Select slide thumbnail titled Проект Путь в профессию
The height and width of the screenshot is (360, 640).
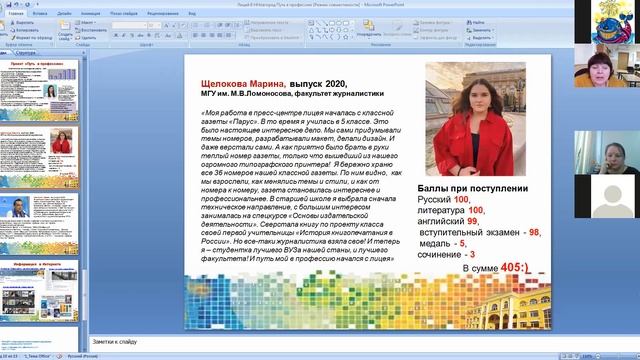point(39,91)
